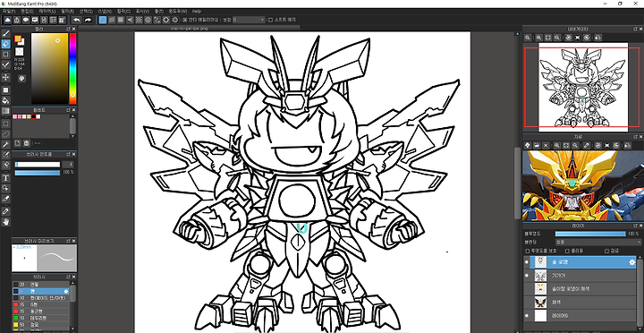The height and width of the screenshot is (333, 644).
Task: Click fit-to-window icon in navigator panel
Action: [x=547, y=38]
